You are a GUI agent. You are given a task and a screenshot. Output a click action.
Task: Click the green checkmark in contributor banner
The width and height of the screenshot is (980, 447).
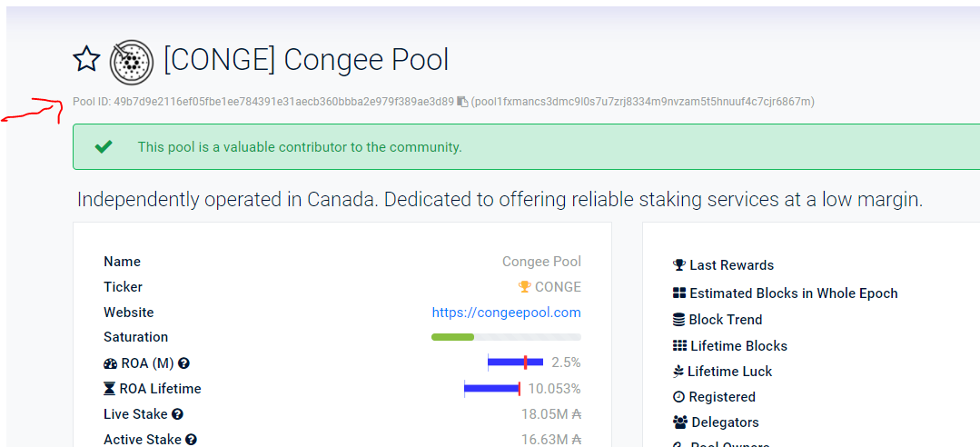click(x=104, y=147)
